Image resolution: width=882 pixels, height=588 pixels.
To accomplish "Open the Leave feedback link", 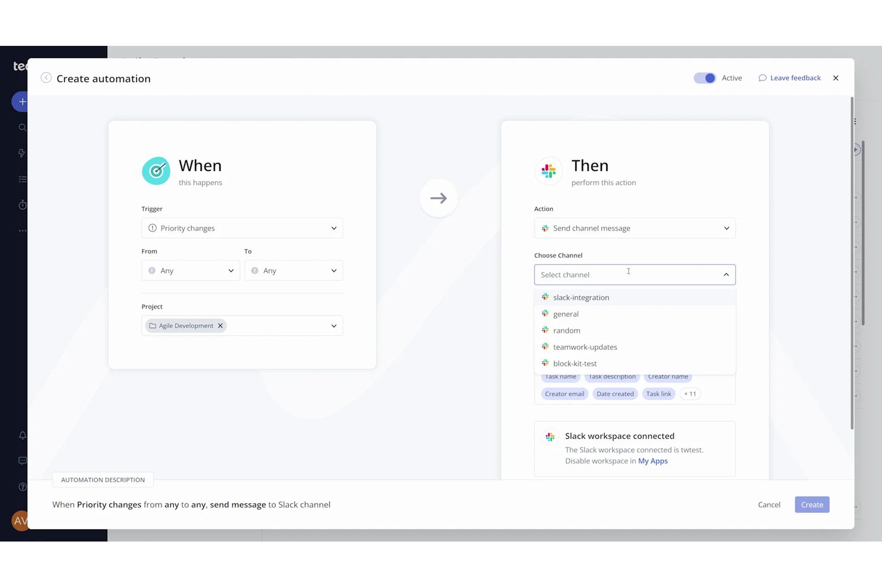I will (790, 78).
